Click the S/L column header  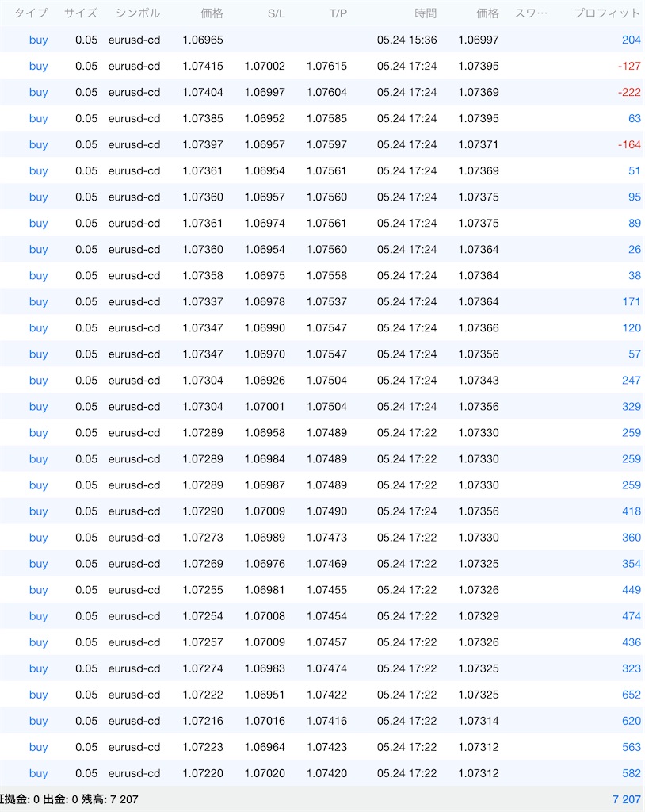[x=277, y=13]
